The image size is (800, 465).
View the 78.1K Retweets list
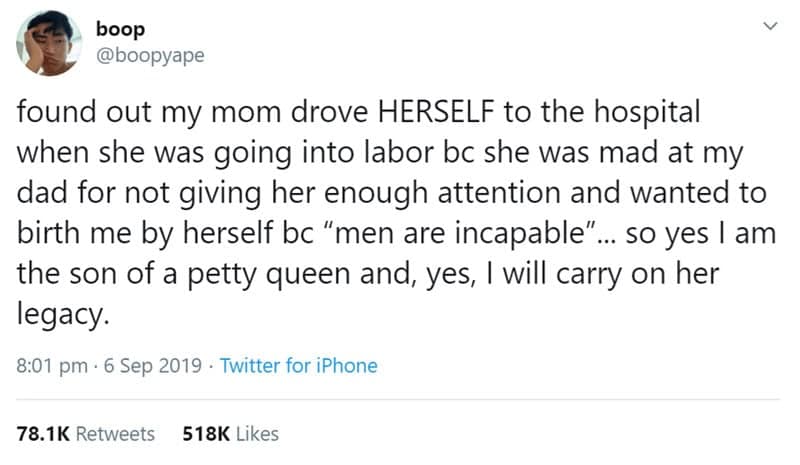click(x=86, y=433)
